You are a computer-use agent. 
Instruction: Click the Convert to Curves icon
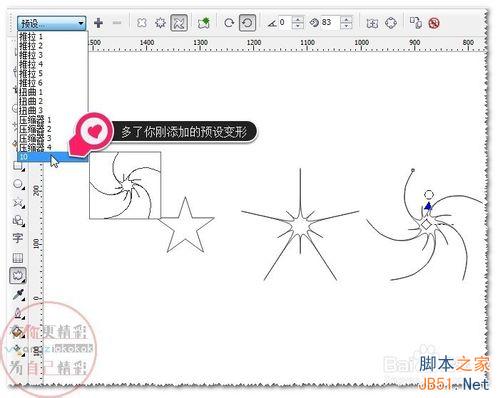391,23
